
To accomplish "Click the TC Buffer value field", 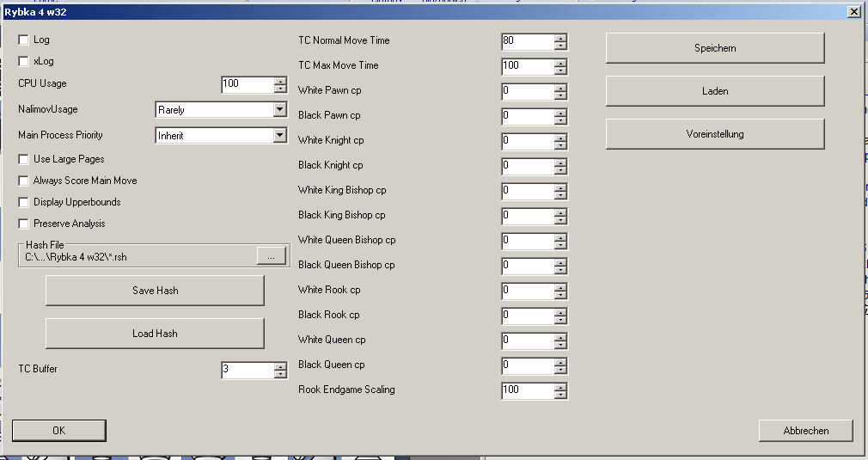I will (248, 370).
